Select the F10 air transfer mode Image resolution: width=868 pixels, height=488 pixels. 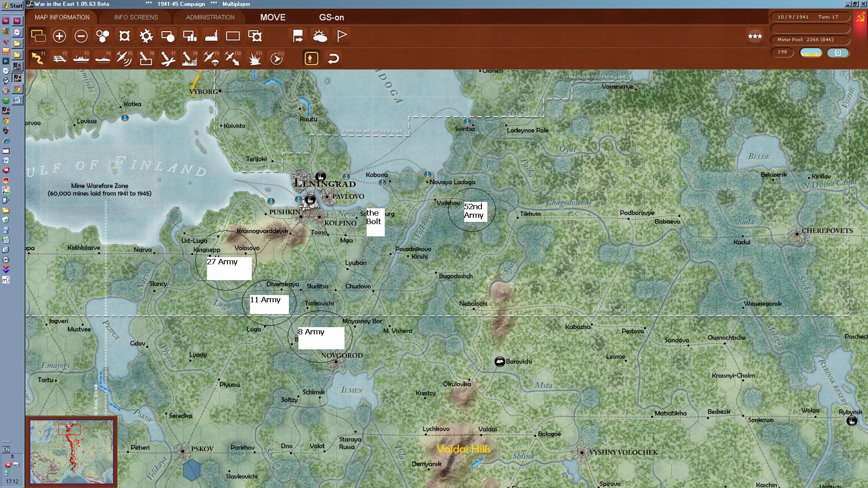coord(233,58)
